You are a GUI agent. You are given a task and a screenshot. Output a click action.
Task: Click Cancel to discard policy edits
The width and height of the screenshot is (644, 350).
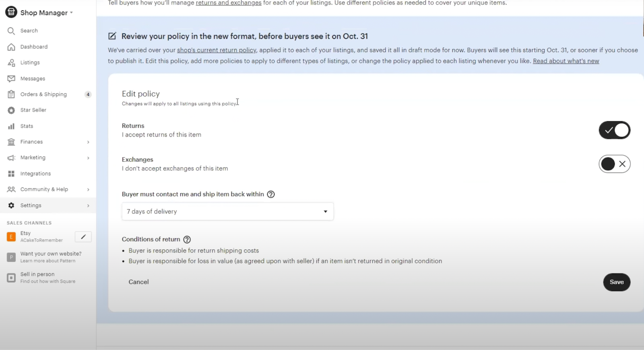[138, 282]
